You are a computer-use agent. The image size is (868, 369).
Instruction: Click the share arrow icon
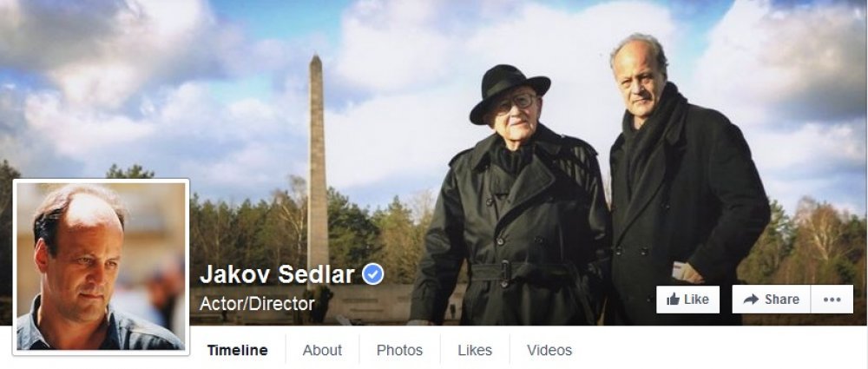click(751, 300)
